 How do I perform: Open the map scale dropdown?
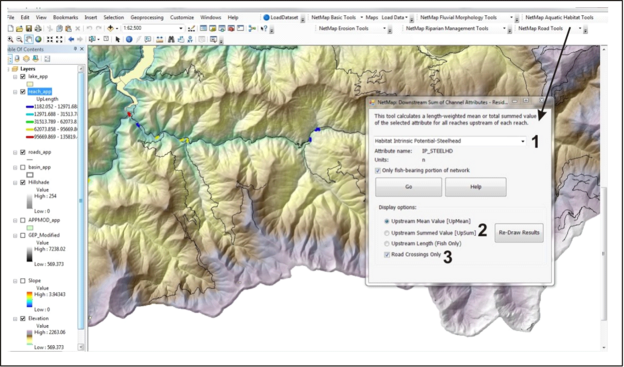[x=181, y=28]
